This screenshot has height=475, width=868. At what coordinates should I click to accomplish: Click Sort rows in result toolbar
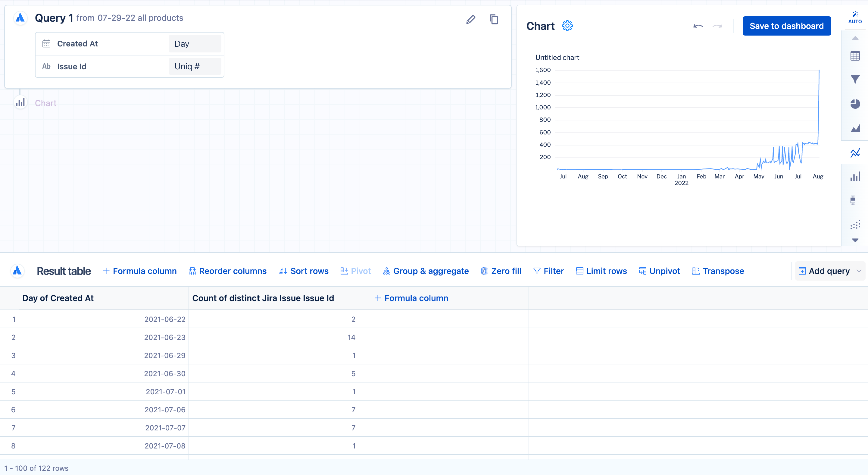[x=304, y=271]
